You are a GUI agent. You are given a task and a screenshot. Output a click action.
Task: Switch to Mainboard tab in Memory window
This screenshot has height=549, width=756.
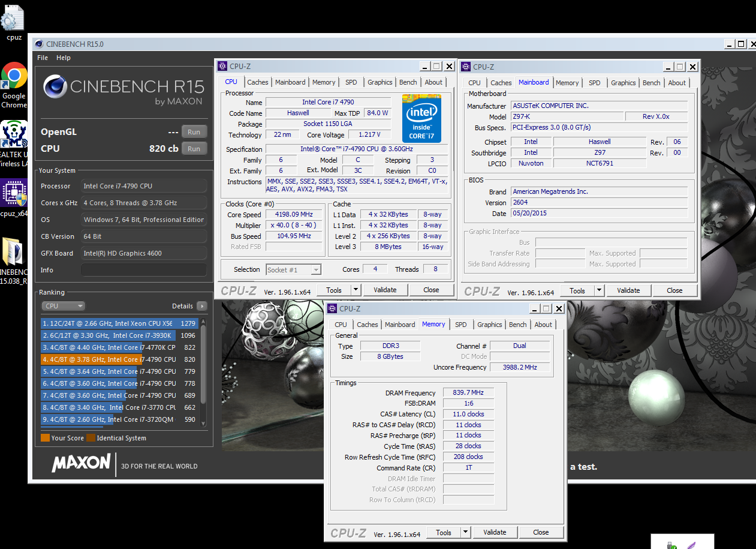pos(400,325)
